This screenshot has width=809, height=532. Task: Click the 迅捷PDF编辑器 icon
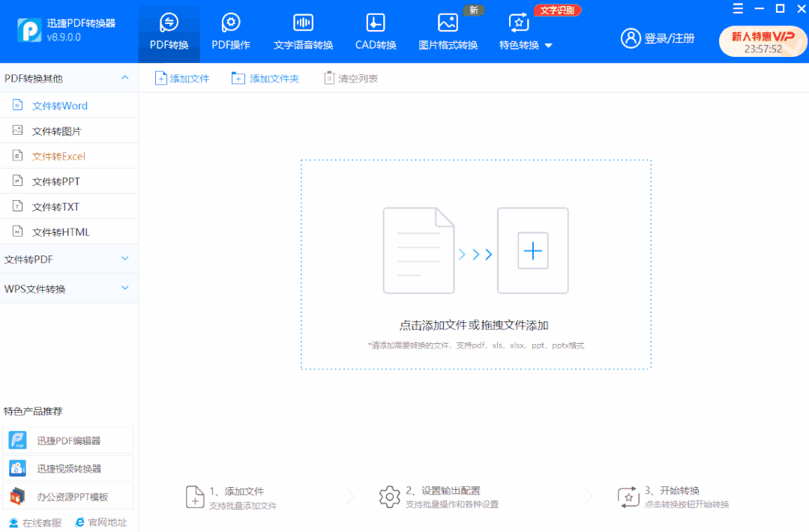coord(17,441)
